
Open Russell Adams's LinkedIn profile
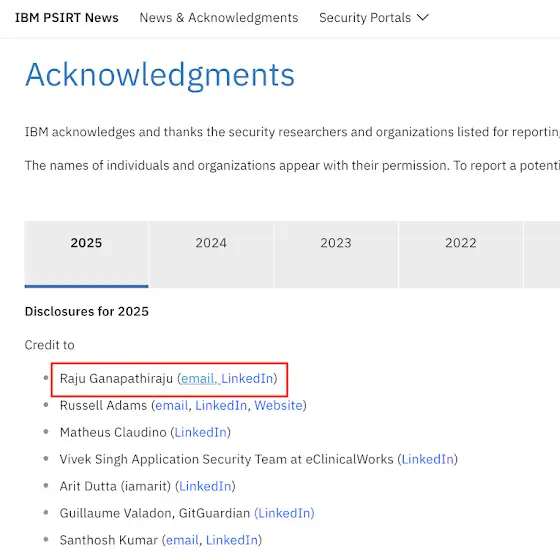click(221, 406)
